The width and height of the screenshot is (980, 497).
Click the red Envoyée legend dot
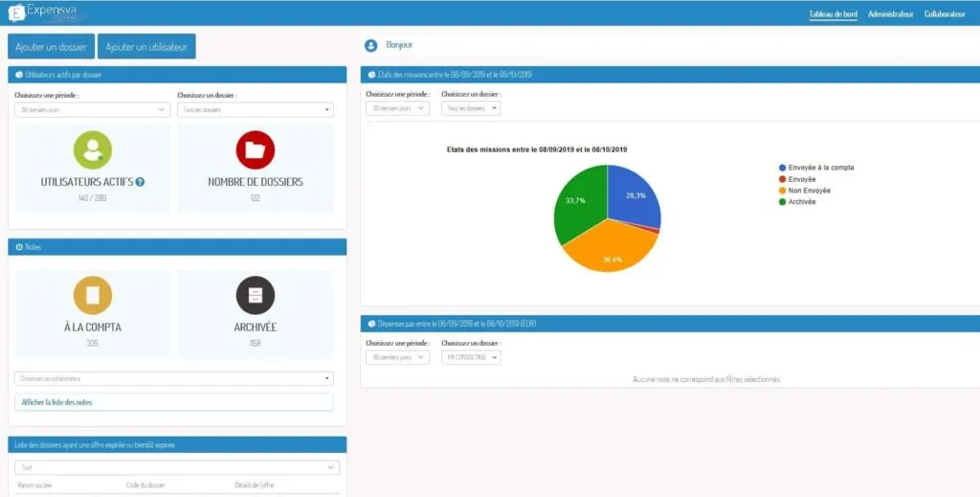(782, 179)
